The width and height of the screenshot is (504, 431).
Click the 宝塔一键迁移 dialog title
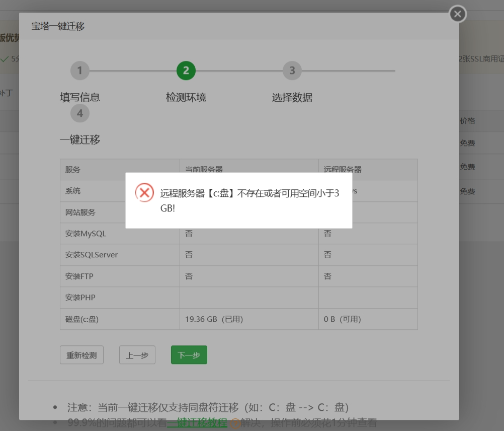58,26
